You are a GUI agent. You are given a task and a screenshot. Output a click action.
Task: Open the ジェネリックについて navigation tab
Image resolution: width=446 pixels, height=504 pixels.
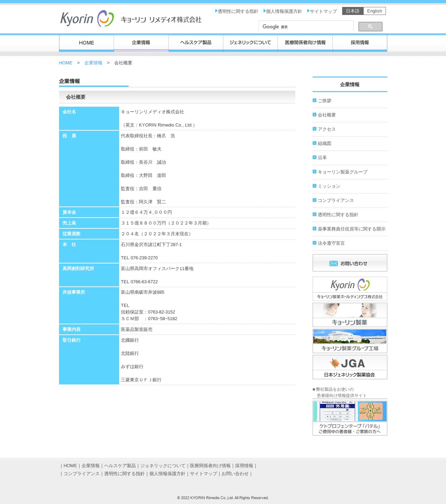click(250, 43)
